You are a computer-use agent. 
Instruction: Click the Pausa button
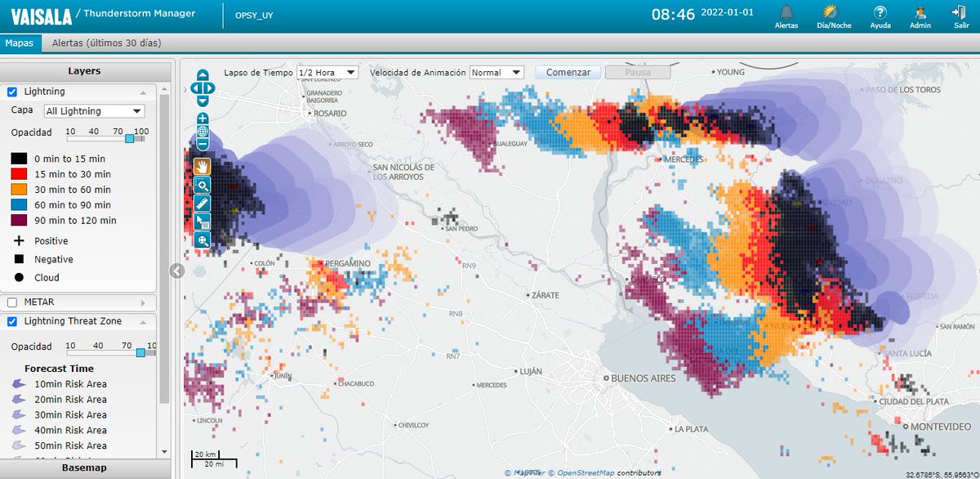[638, 72]
